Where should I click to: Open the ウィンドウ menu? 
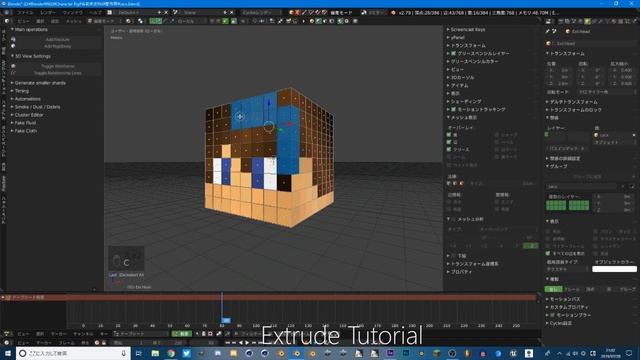coord(72,12)
